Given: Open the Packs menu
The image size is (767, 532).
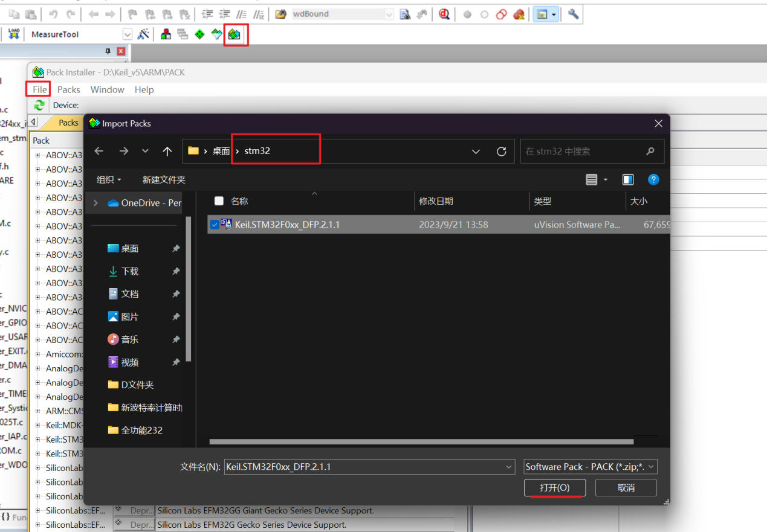Looking at the screenshot, I should [69, 89].
